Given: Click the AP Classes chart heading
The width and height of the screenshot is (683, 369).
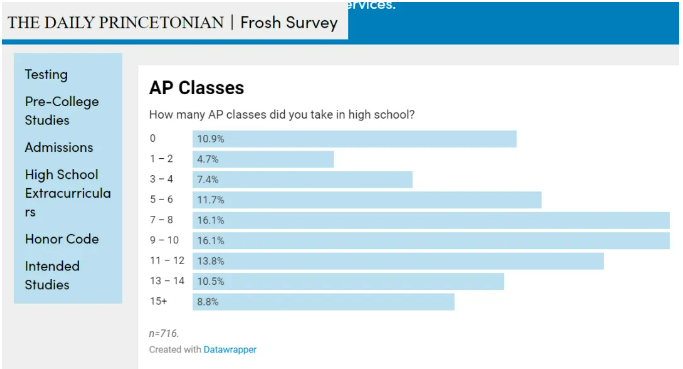Looking at the screenshot, I should tap(196, 88).
